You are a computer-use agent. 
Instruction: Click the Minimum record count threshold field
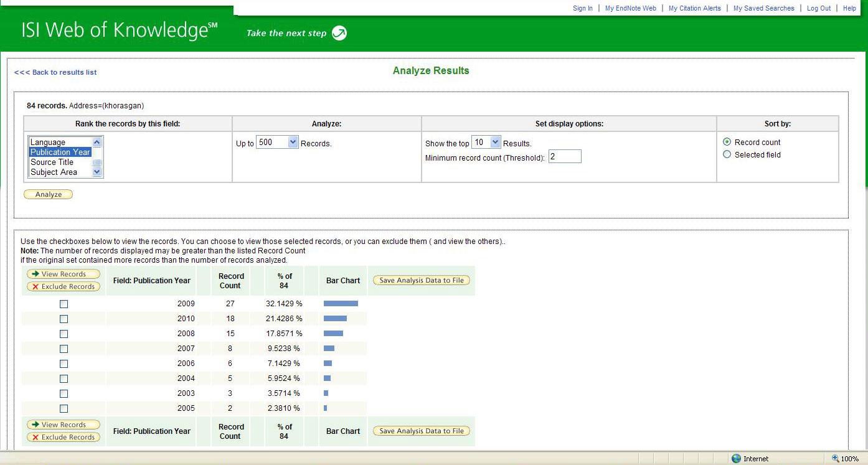(x=565, y=157)
